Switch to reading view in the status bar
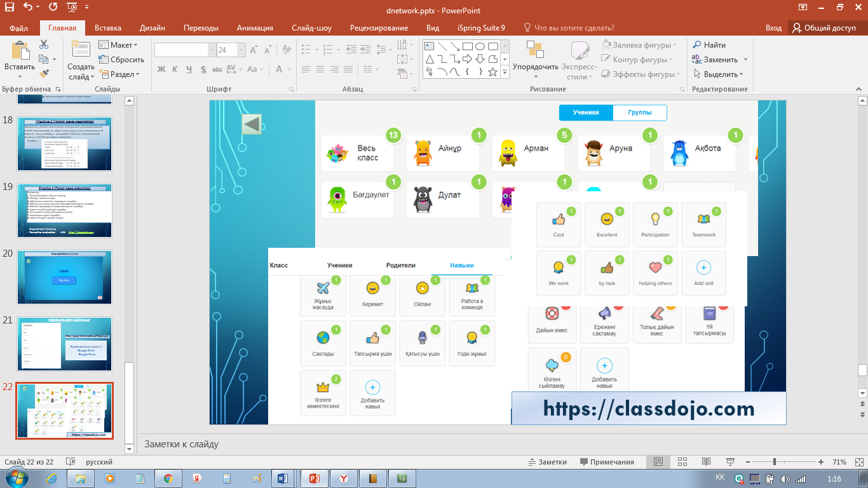Image resolution: width=868 pixels, height=488 pixels. point(706,462)
